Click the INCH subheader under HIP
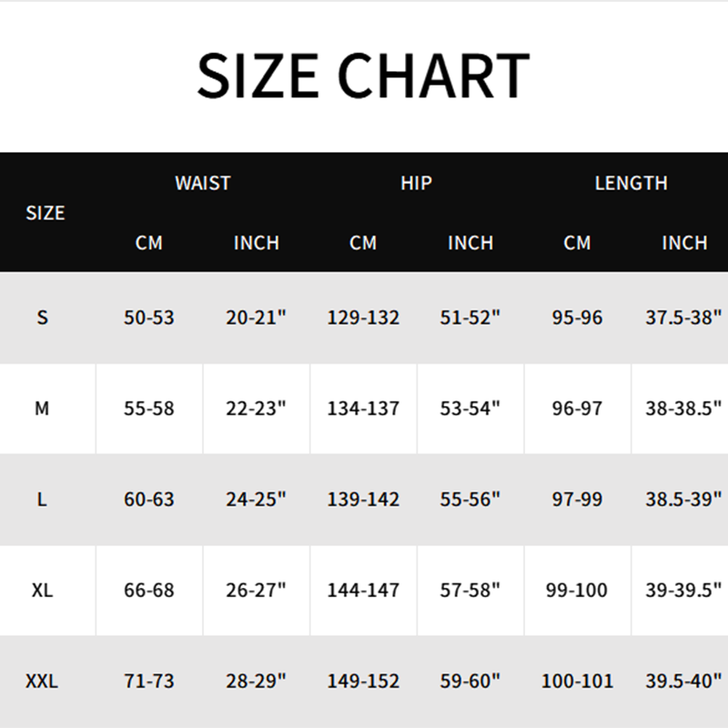 pos(470,243)
